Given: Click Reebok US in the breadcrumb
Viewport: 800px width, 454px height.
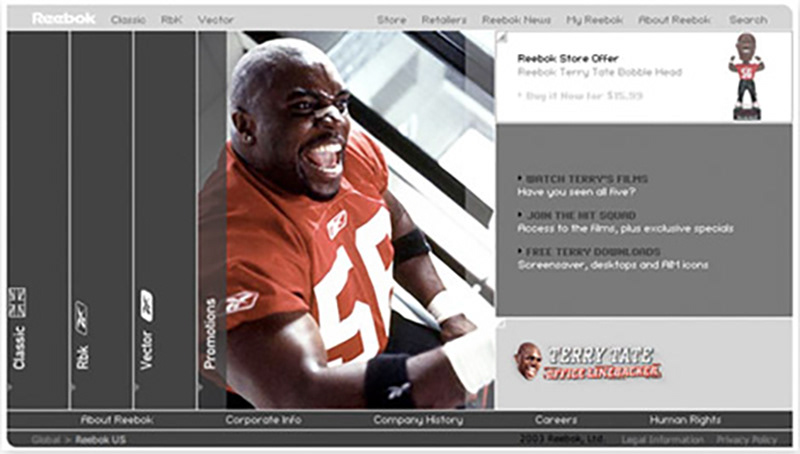Looking at the screenshot, I should point(101,439).
